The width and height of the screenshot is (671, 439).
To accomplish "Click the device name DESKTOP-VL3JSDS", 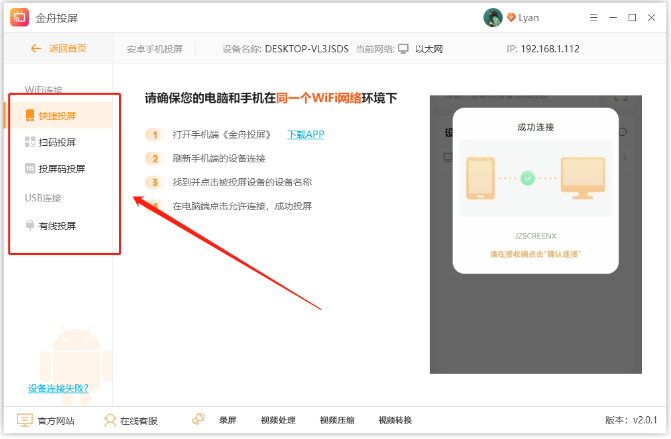I will point(307,49).
